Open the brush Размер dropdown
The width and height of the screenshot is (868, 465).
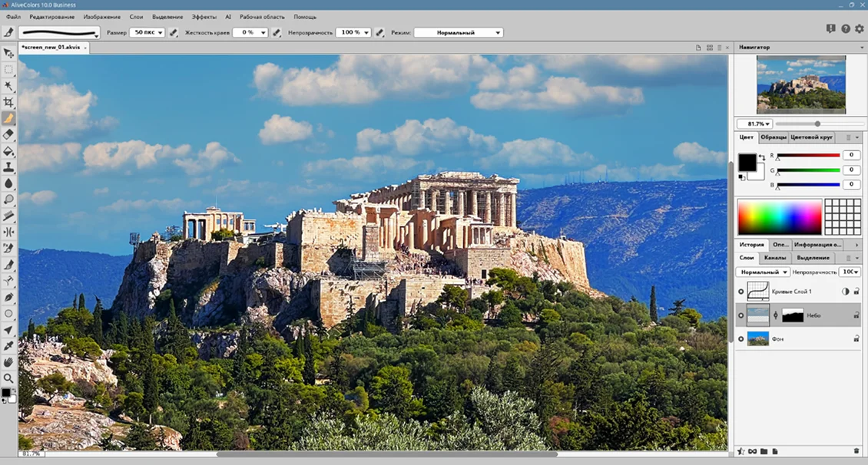coord(147,33)
